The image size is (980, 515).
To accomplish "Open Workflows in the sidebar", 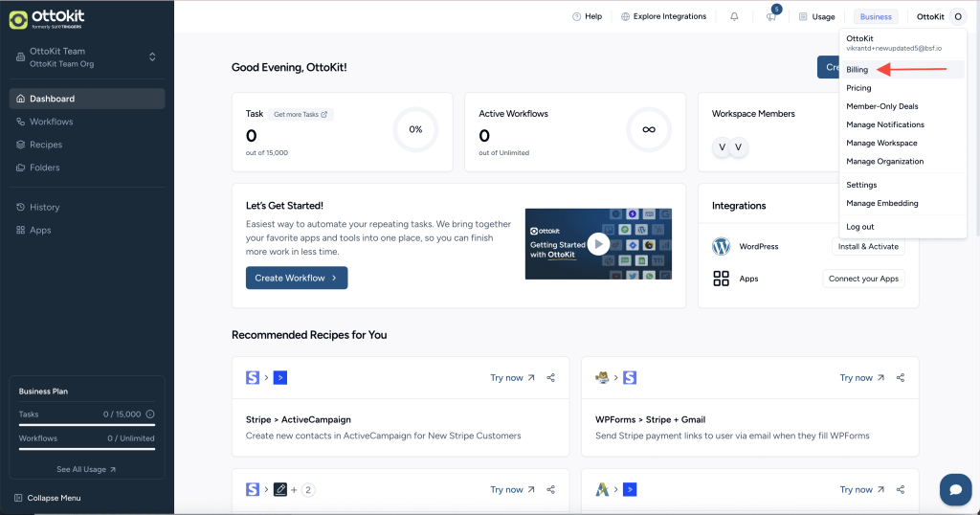I will tap(51, 122).
